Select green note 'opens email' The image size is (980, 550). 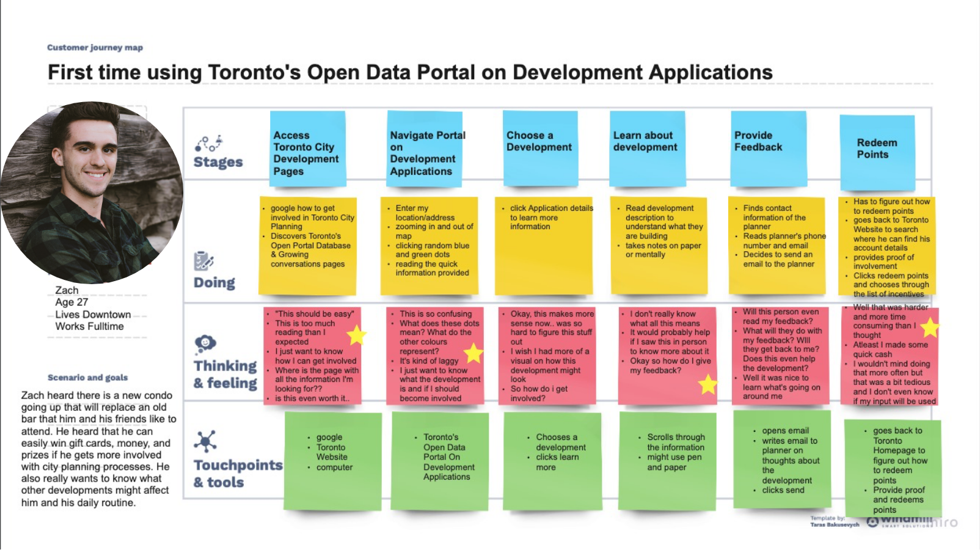pos(782,460)
